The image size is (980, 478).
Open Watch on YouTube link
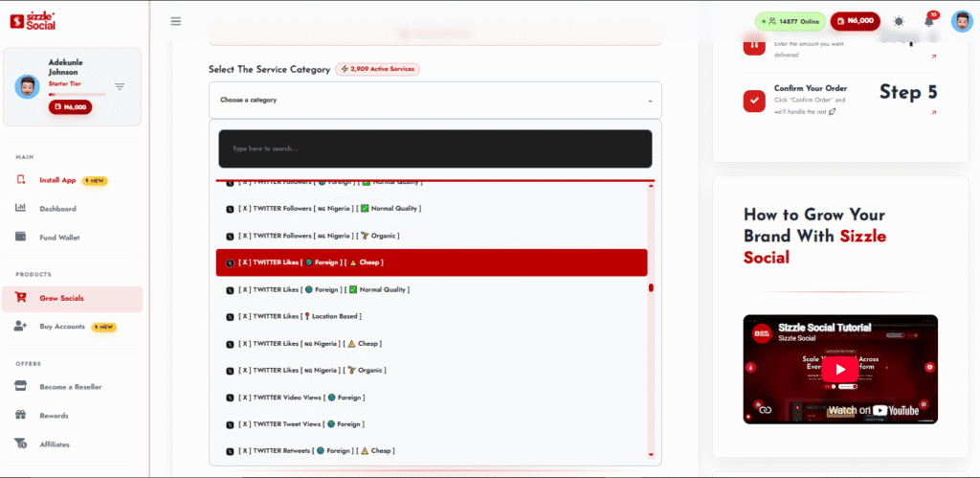coord(873,410)
